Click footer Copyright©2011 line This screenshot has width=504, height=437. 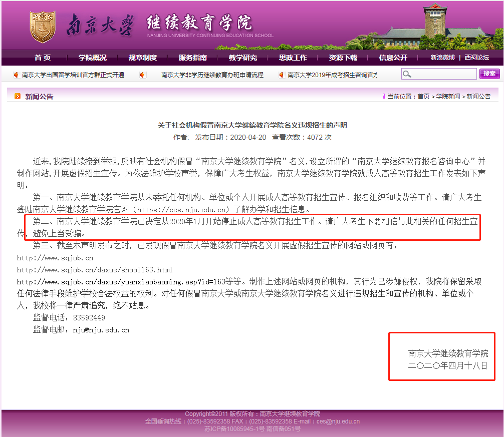coord(253,413)
